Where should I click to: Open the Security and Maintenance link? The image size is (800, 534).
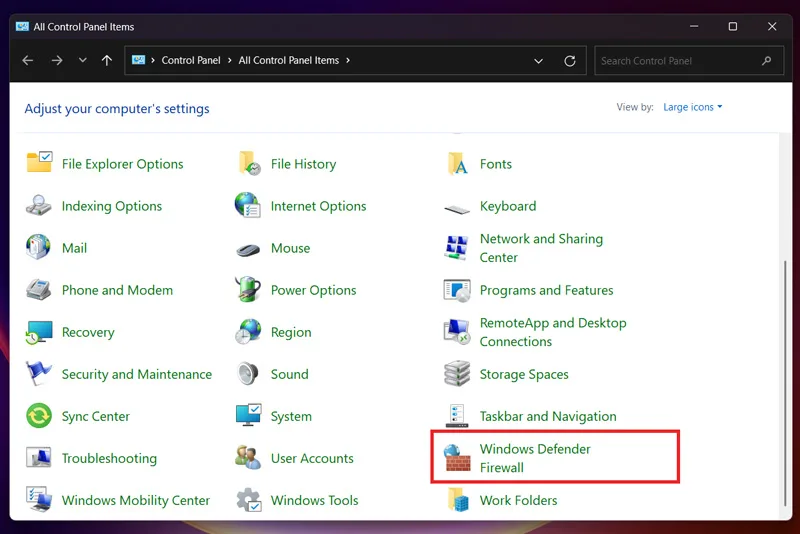tap(137, 374)
